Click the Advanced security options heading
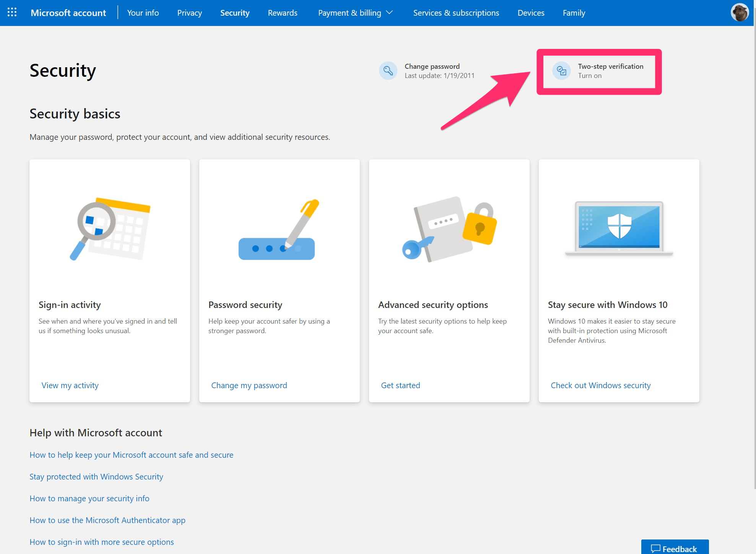 coord(433,305)
